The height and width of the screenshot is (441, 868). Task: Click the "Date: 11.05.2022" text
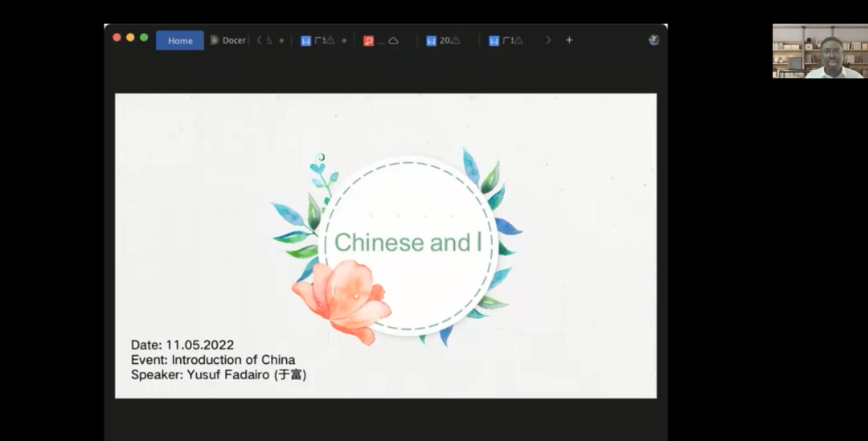182,345
